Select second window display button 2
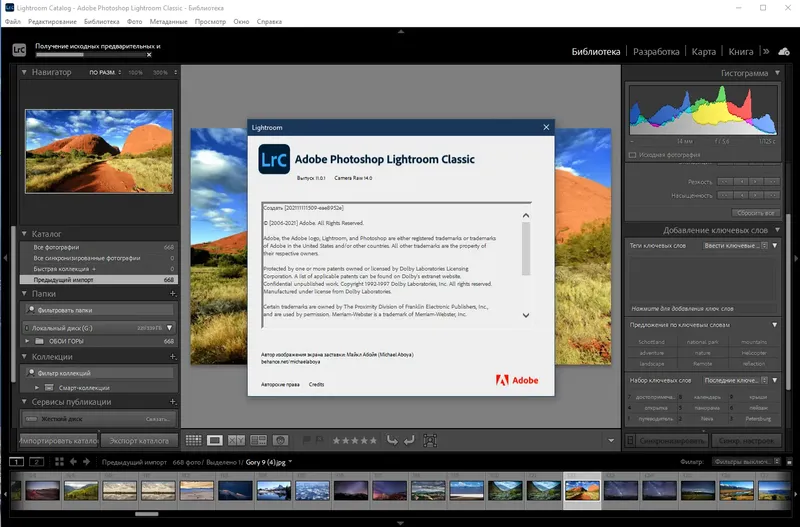This screenshot has height=527, width=800. tap(36, 462)
